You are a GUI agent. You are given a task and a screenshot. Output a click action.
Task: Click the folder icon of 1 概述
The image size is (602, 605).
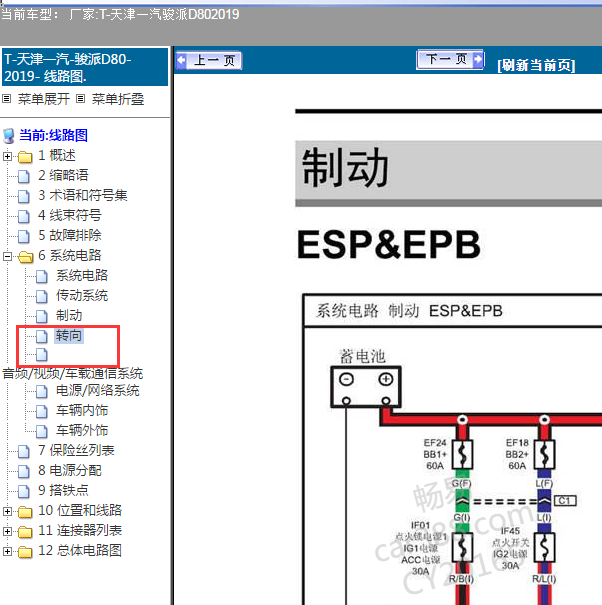(25, 157)
